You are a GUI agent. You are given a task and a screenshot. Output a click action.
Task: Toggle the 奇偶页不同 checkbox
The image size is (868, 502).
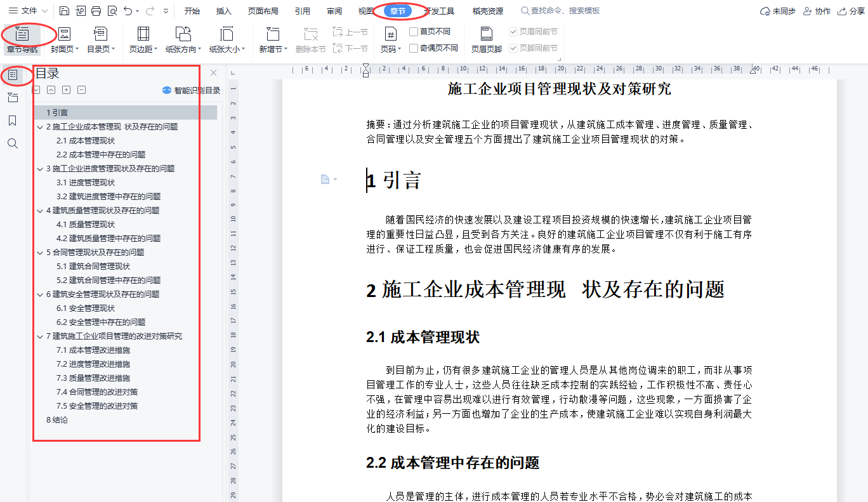pos(416,48)
